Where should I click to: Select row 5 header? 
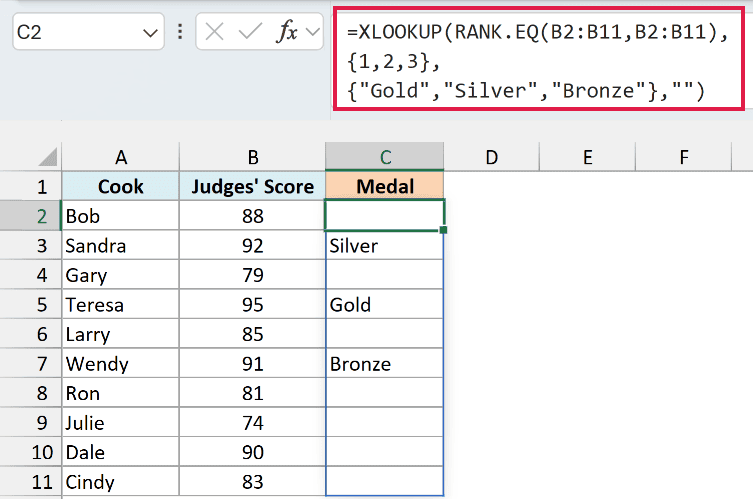click(x=31, y=304)
